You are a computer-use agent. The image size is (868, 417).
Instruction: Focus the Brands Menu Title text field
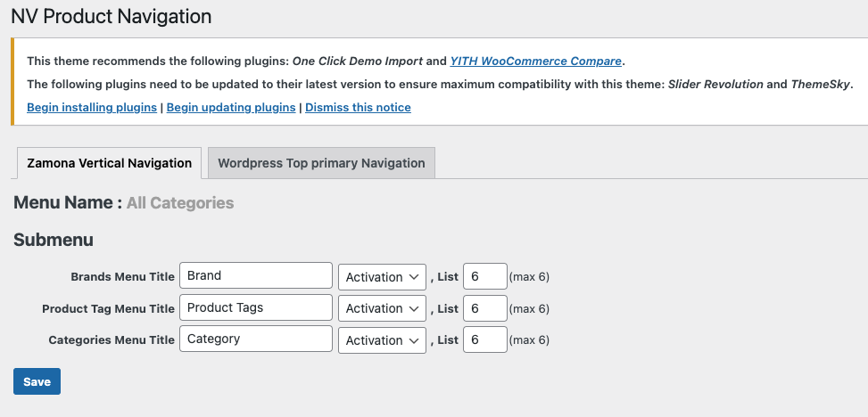[x=255, y=276]
